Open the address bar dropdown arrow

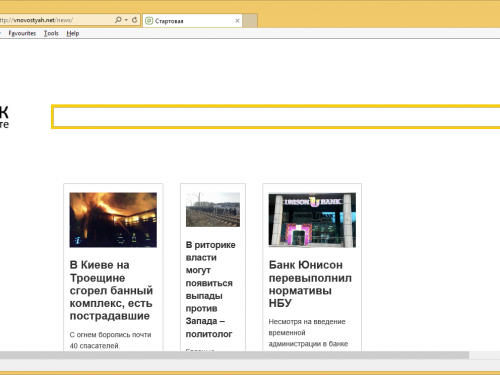coord(127,20)
